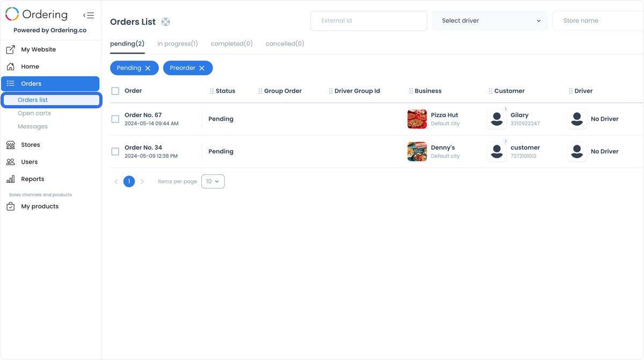644x360 pixels.
Task: Remove the Preorder filter chip
Action: click(202, 68)
